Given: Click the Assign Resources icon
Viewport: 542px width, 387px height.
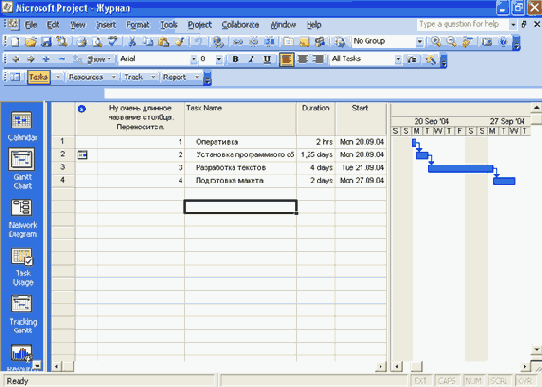Looking at the screenshot, I should 320,42.
